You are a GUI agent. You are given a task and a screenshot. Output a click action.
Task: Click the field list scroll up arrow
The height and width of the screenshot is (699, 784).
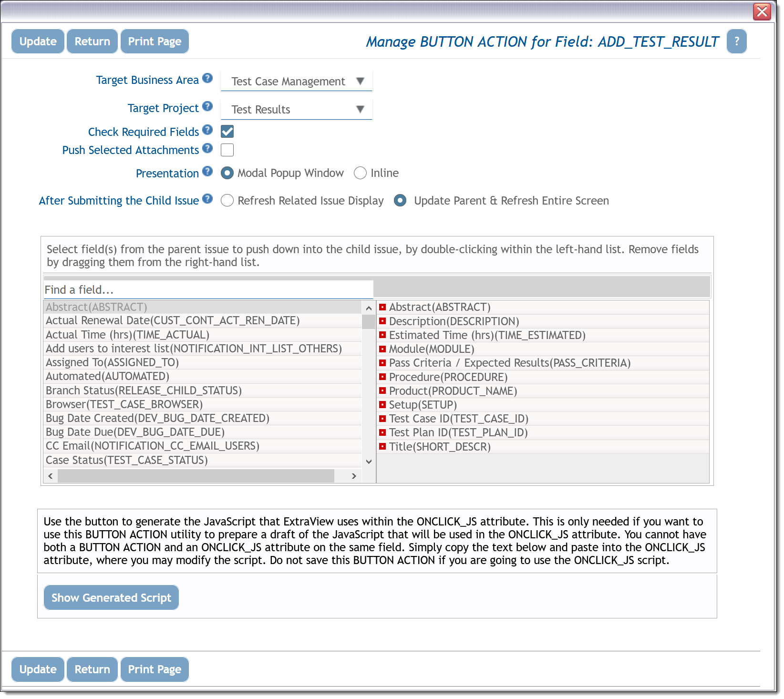click(369, 308)
